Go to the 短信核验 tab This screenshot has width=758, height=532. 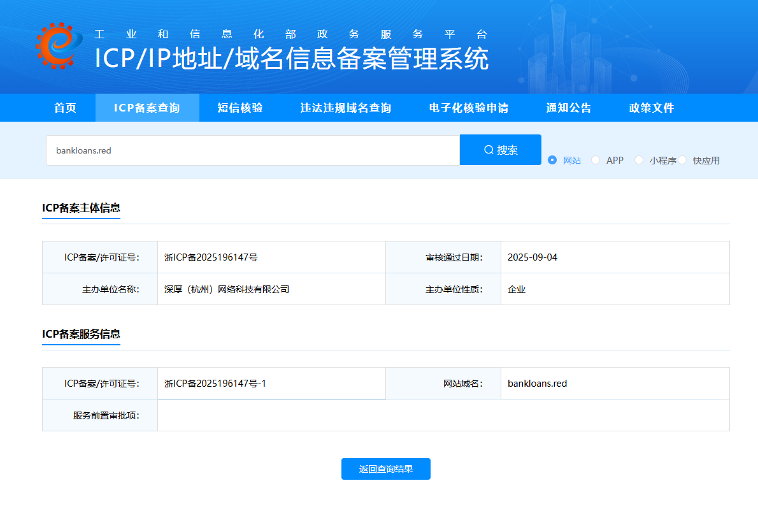[x=240, y=108]
